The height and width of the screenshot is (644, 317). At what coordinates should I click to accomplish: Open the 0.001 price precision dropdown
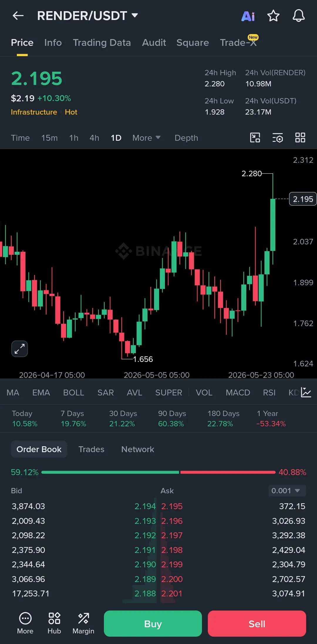287,491
